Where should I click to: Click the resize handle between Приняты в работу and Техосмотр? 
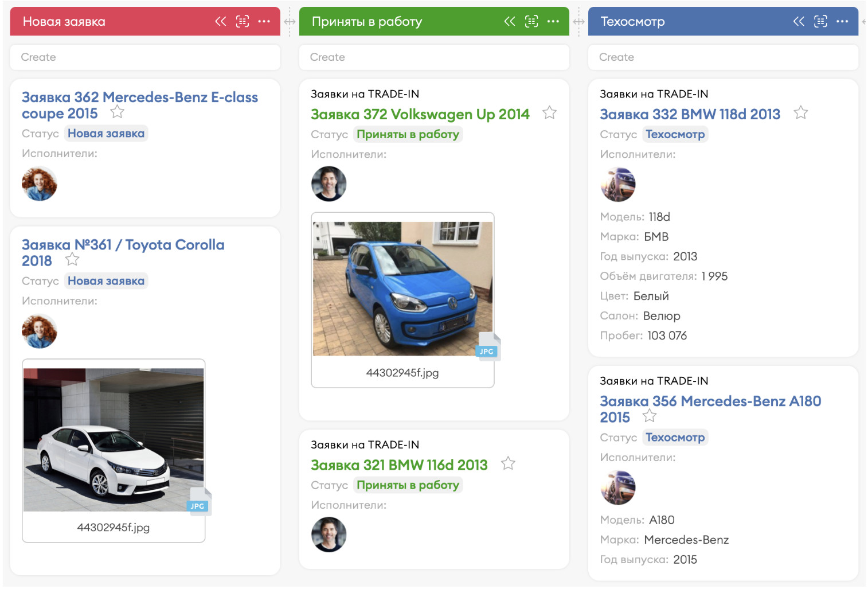578,22
